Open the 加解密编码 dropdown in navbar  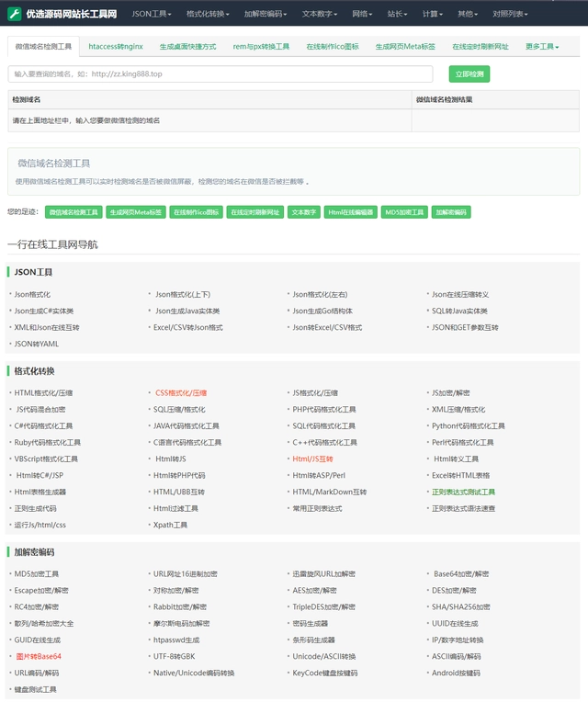click(266, 15)
